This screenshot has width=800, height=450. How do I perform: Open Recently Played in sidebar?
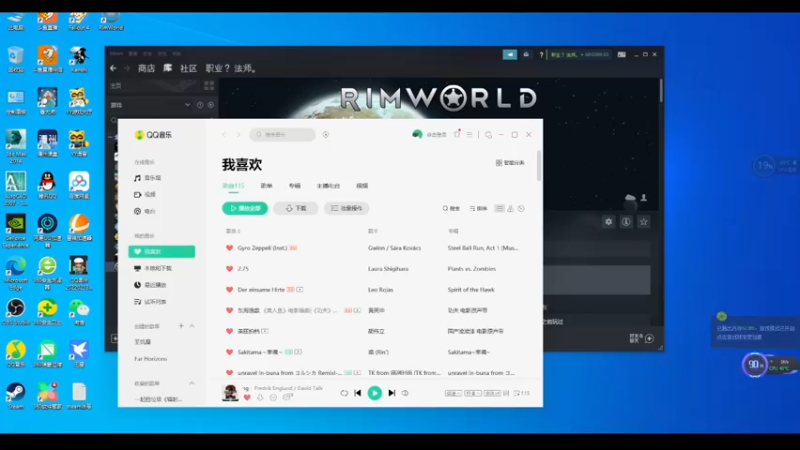point(150,285)
